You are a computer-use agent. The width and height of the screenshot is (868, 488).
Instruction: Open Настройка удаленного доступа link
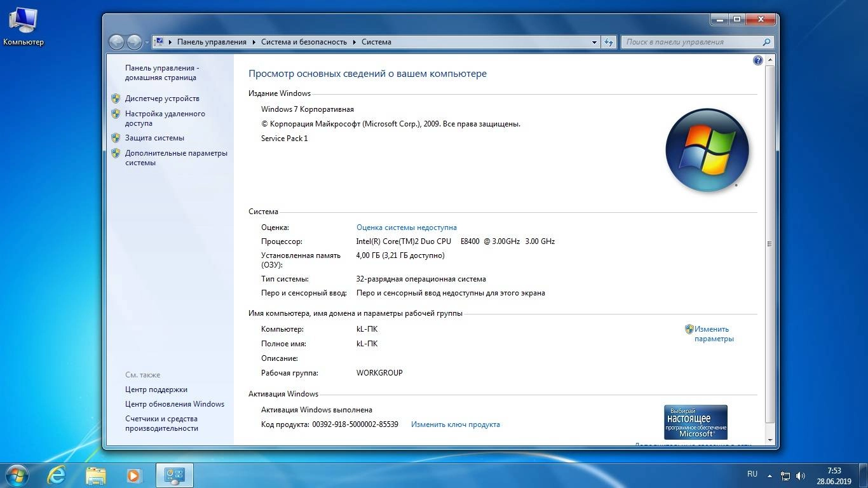165,118
